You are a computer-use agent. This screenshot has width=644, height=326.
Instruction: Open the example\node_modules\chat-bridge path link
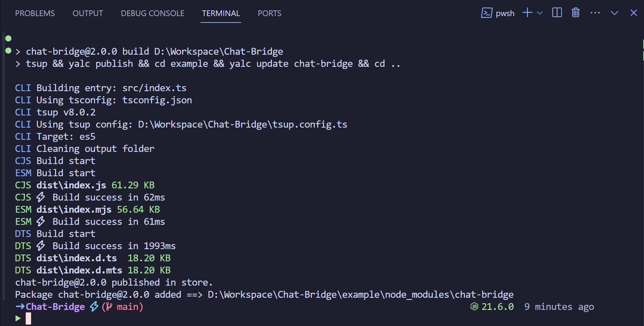[x=361, y=295]
